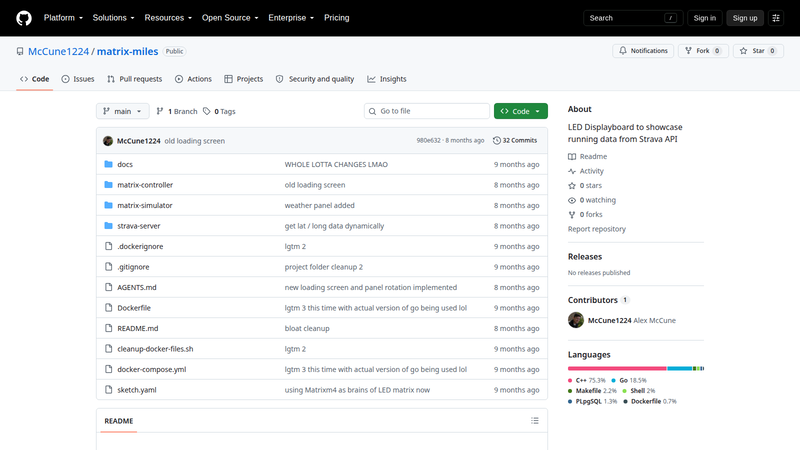Click the bell icon in Notifications

(623, 51)
